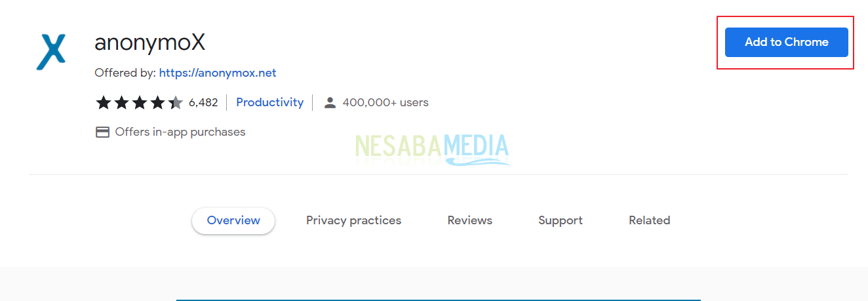Switch to the Privacy practices tab
Image resolution: width=868 pixels, height=301 pixels.
click(x=353, y=220)
